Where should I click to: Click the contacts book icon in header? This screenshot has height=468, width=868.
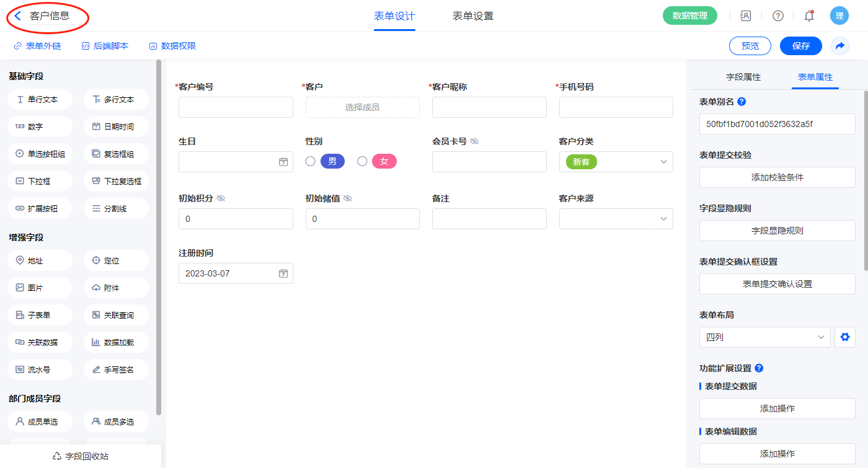coord(746,16)
